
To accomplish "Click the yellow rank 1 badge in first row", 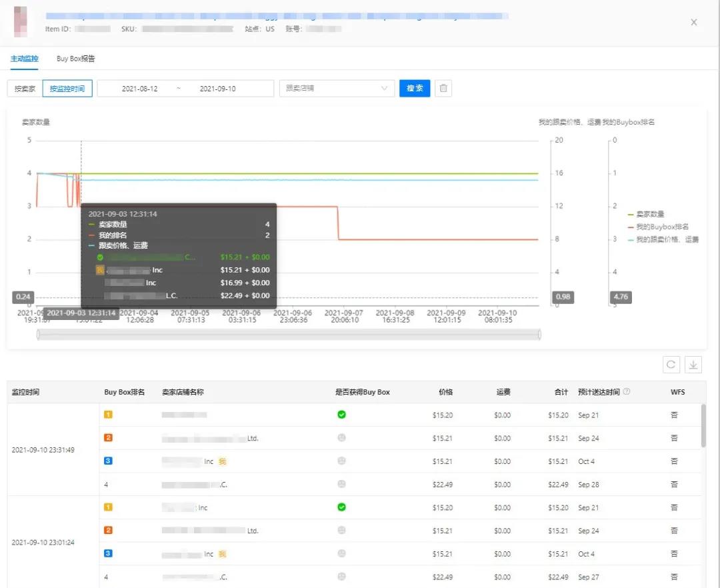I will [x=108, y=415].
